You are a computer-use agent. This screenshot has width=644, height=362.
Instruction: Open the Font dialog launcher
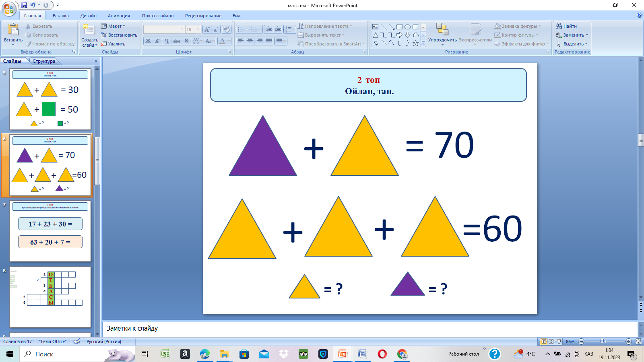coord(229,52)
